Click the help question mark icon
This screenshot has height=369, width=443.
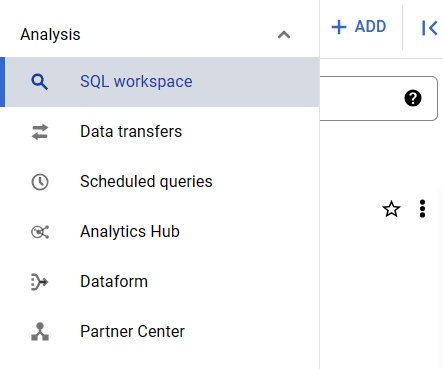click(x=413, y=98)
